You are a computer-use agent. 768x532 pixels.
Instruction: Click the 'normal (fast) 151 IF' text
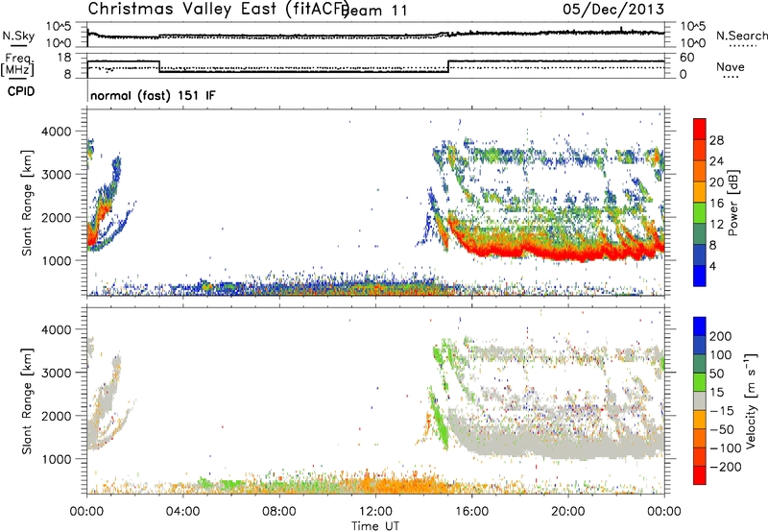point(153,95)
